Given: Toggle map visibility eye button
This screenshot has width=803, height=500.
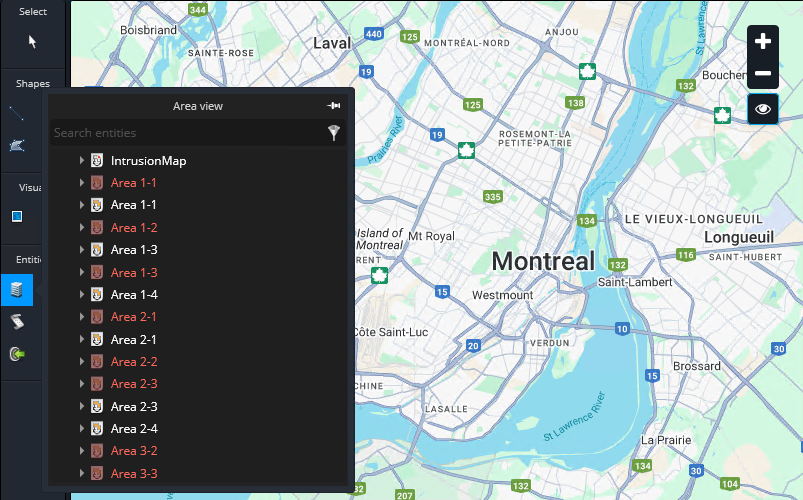Looking at the screenshot, I should click(763, 109).
